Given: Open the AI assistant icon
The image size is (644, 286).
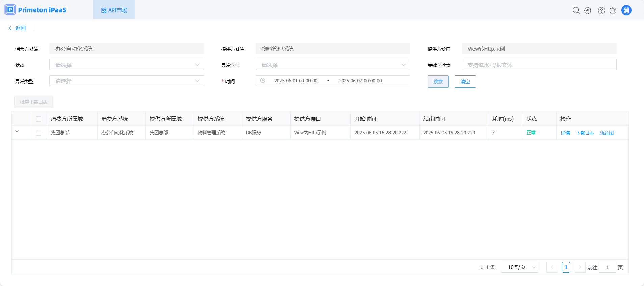Looking at the screenshot, I should (588, 10).
